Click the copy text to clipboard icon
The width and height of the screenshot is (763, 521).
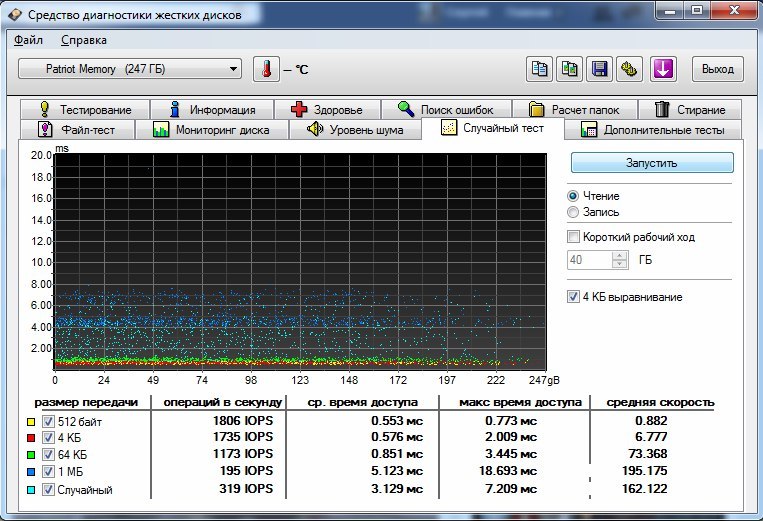[540, 69]
